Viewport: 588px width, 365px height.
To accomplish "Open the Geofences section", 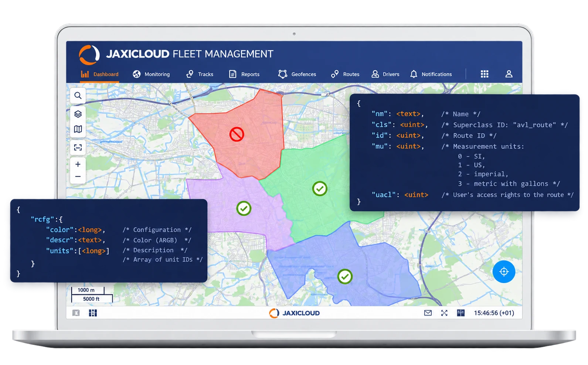I will coord(297,74).
